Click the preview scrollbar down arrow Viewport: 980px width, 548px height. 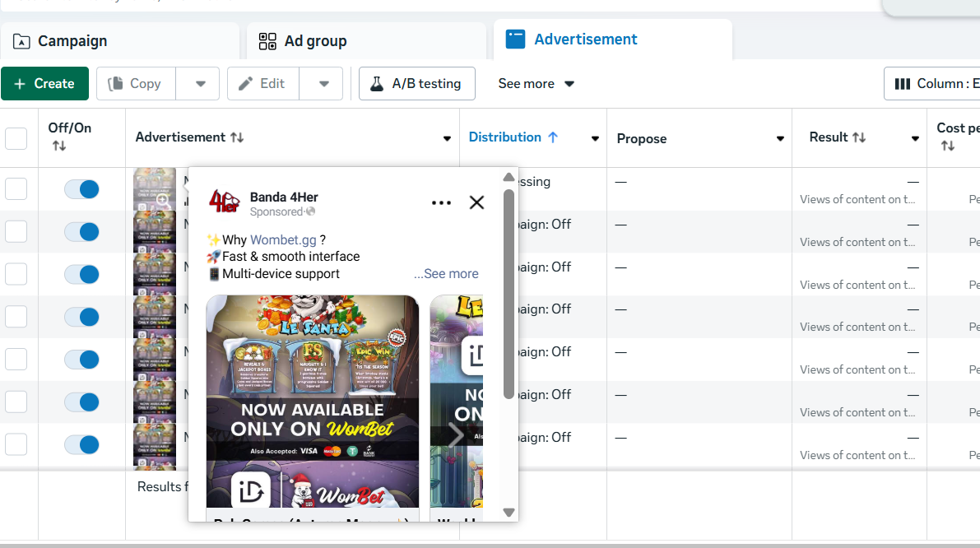pyautogui.click(x=509, y=513)
